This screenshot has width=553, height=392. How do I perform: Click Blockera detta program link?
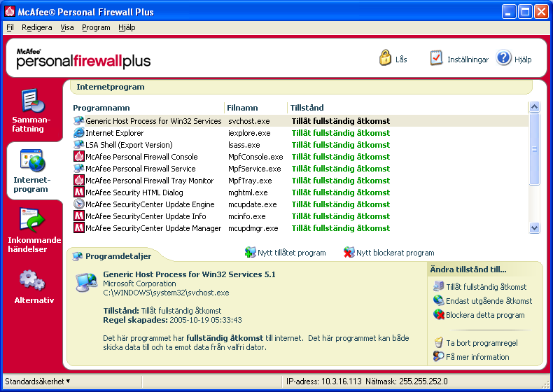tap(485, 315)
